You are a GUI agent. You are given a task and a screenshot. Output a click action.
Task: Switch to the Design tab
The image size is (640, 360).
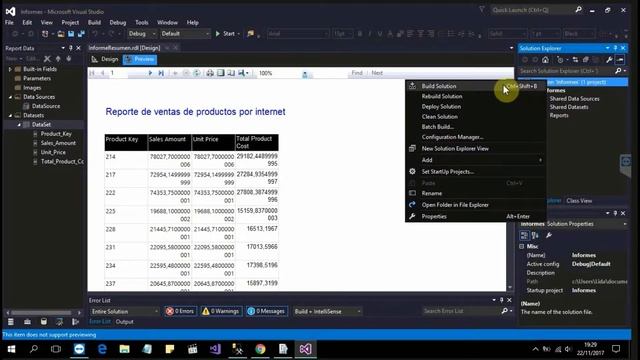(x=105, y=59)
